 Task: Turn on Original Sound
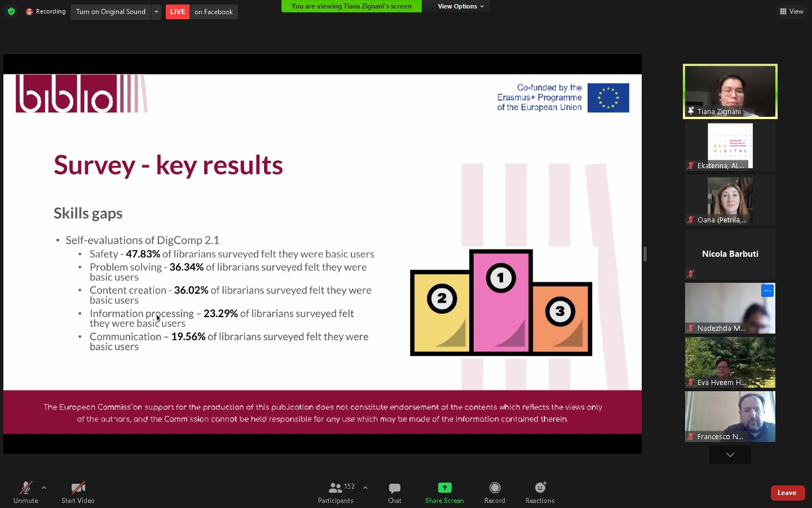tap(111, 12)
